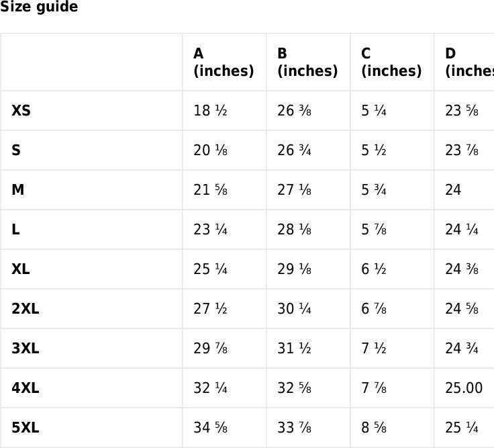Screen dimensions: 494x448
Task: Click the M size row label
Action: point(18,189)
